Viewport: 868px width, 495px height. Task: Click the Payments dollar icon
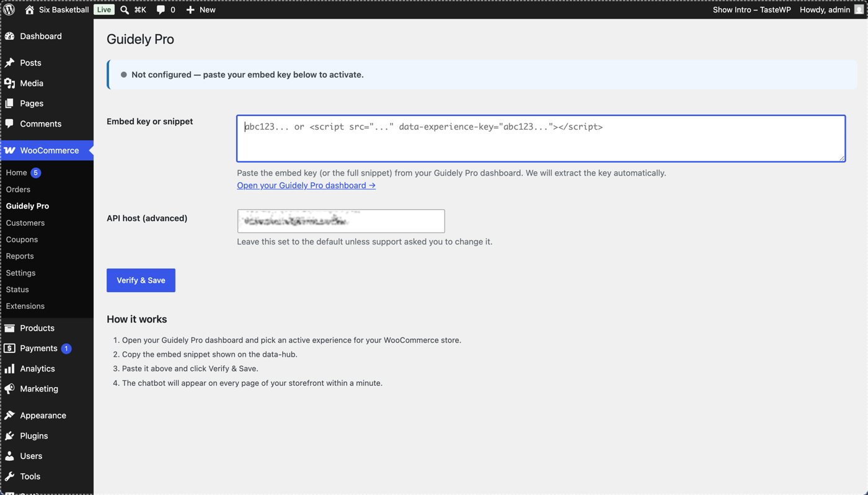[x=10, y=348]
